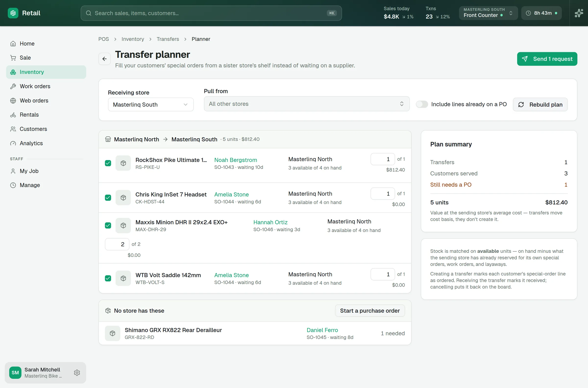Image resolution: width=588 pixels, height=388 pixels.
Task: Click Send 1 request button
Action: pos(547,59)
